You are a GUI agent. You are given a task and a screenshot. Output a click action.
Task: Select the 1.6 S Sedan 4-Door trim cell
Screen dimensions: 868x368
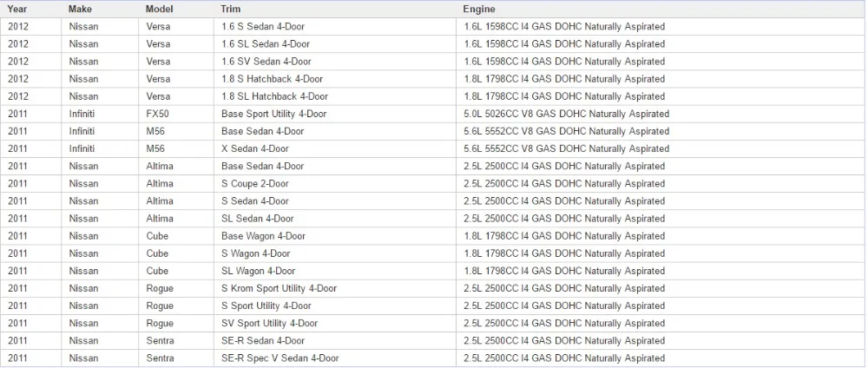(x=335, y=27)
